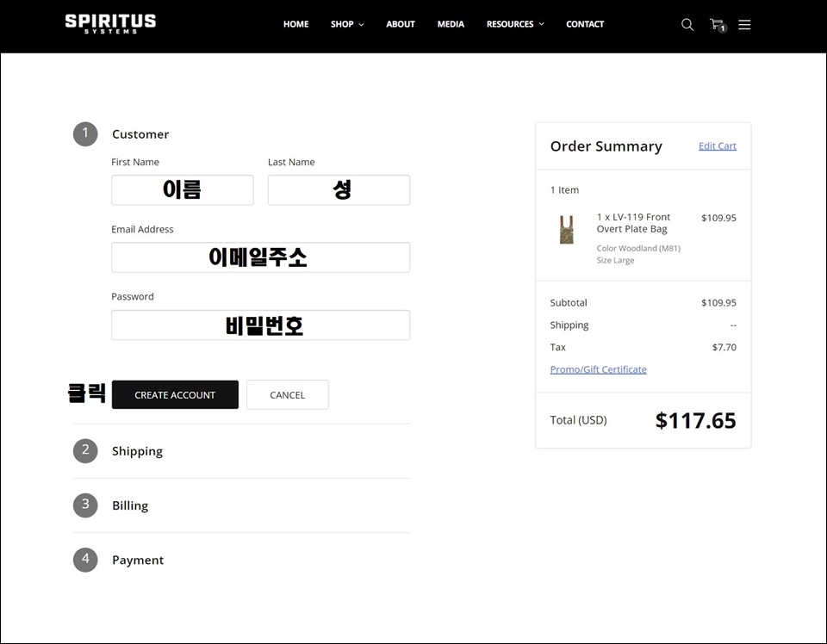
Task: Open the MEDIA page
Action: click(451, 24)
